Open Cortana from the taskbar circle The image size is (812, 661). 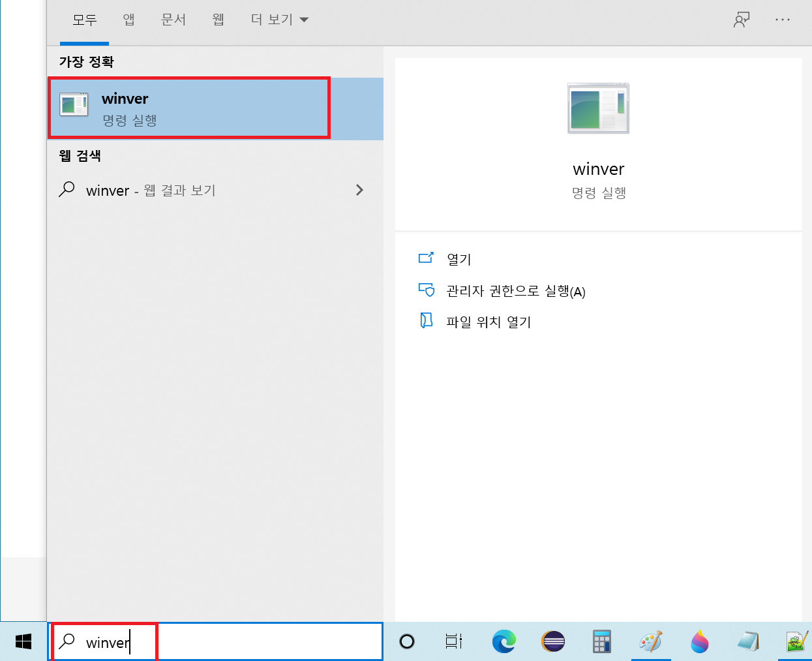(x=407, y=642)
